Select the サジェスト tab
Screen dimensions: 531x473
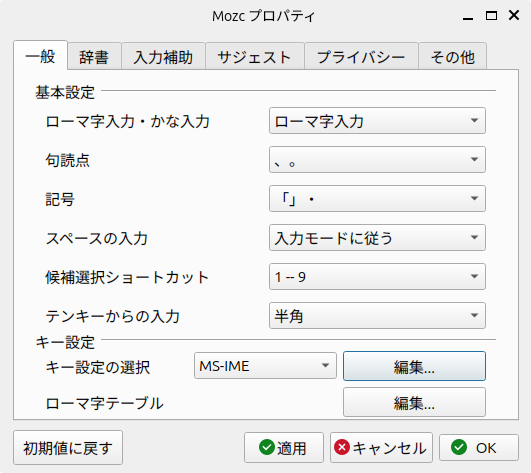pyautogui.click(x=255, y=57)
